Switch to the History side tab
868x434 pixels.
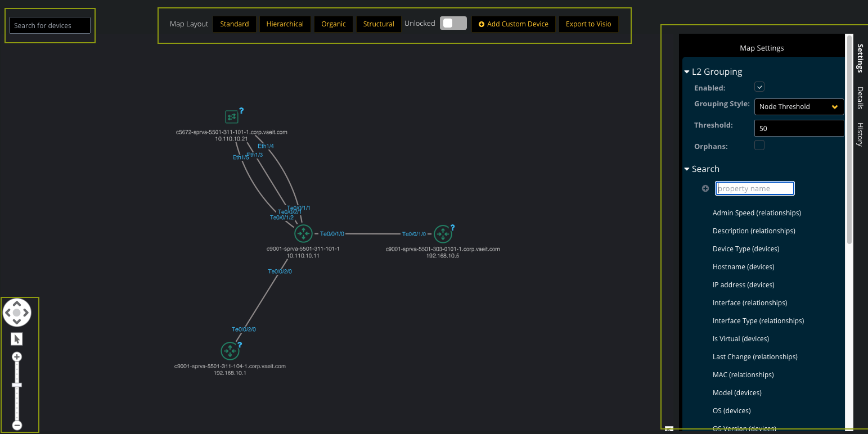coord(860,134)
